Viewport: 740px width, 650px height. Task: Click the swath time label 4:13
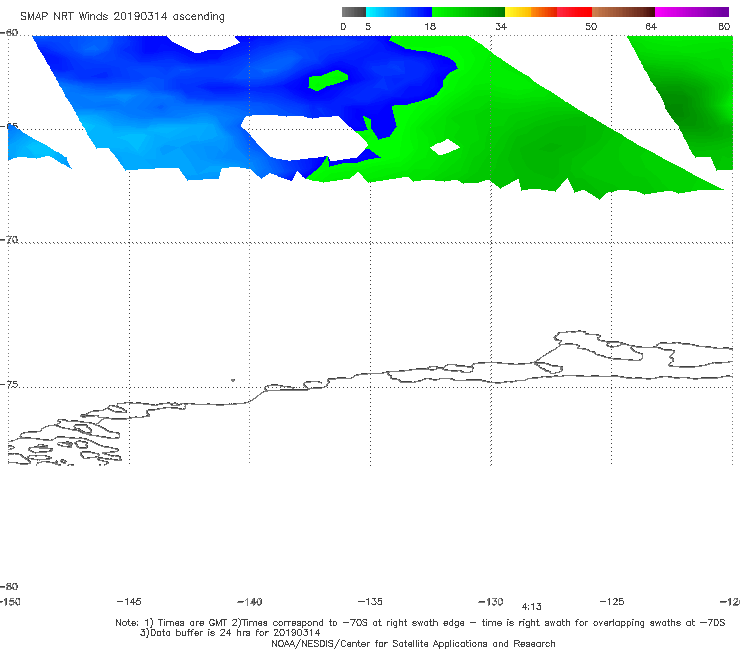pyautogui.click(x=531, y=607)
